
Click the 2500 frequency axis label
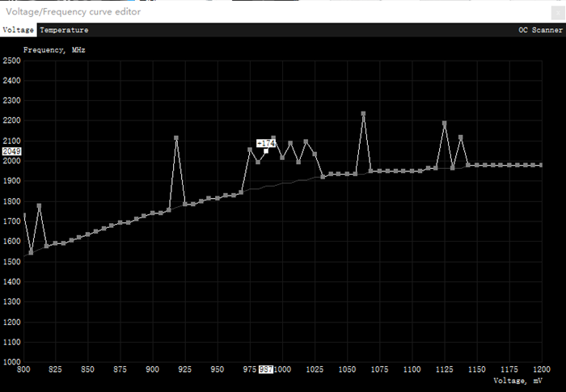click(11, 61)
